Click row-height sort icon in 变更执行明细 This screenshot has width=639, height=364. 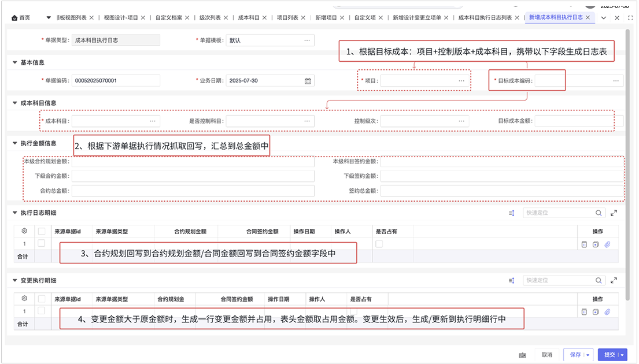click(x=511, y=281)
